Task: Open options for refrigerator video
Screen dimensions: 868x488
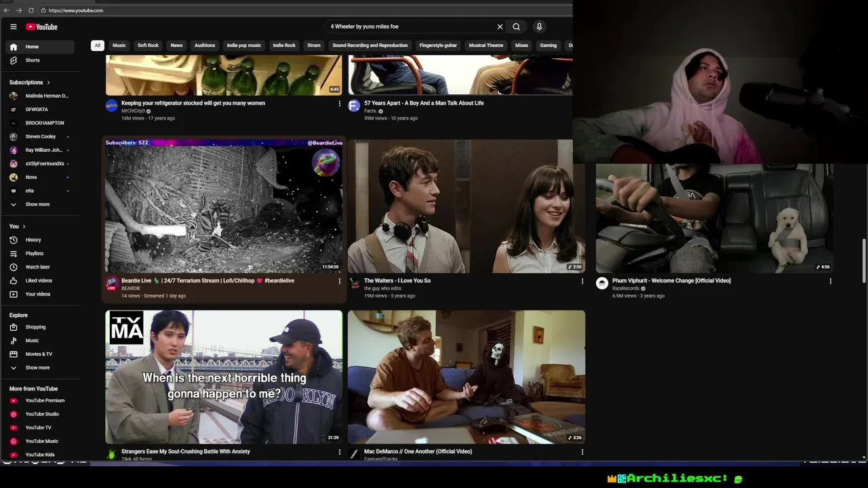Action: [340, 104]
